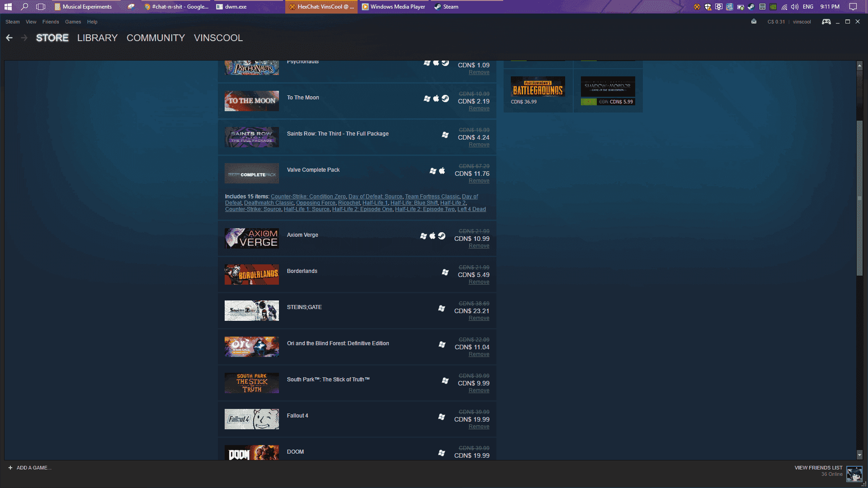Click the Windows Start button
This screenshot has width=868, height=488.
pyautogui.click(x=8, y=7)
